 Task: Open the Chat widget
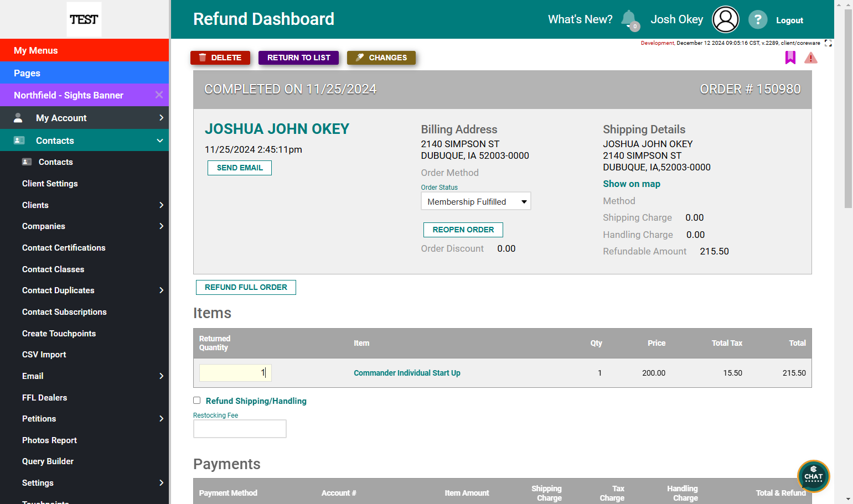point(813,476)
